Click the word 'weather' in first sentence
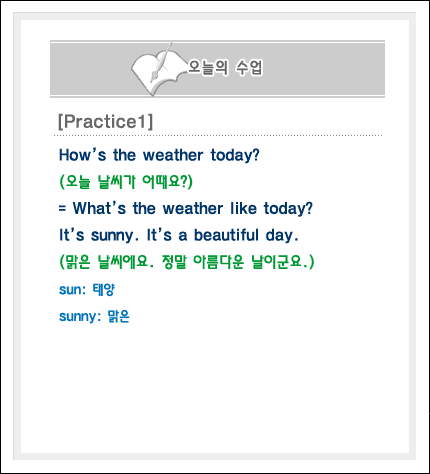The width and height of the screenshot is (430, 474). [x=173, y=155]
